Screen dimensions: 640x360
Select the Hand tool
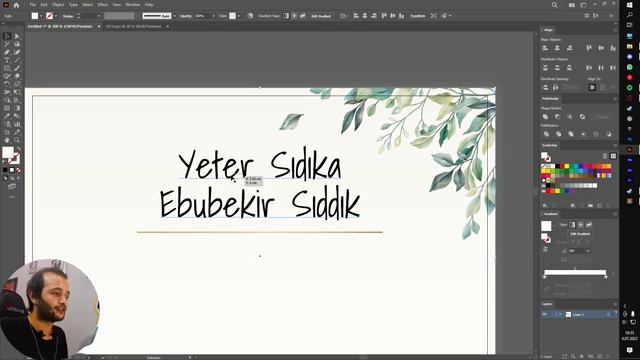point(7,140)
